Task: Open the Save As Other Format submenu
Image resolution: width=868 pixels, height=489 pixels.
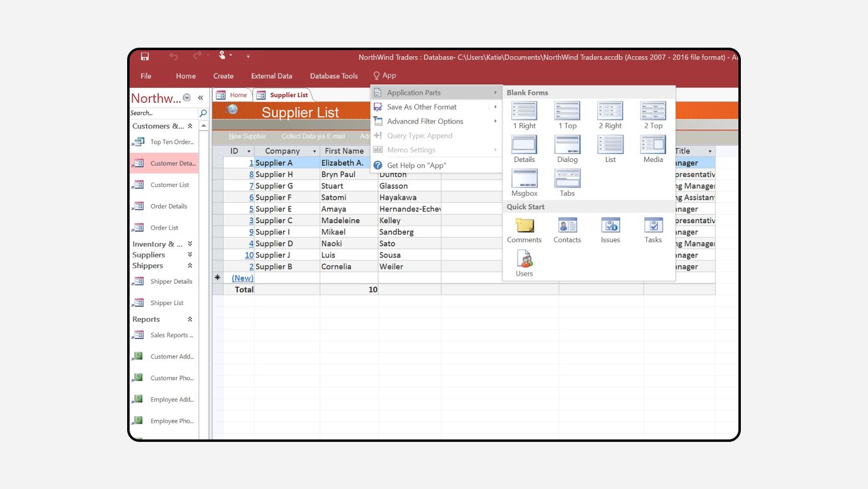Action: tap(422, 107)
